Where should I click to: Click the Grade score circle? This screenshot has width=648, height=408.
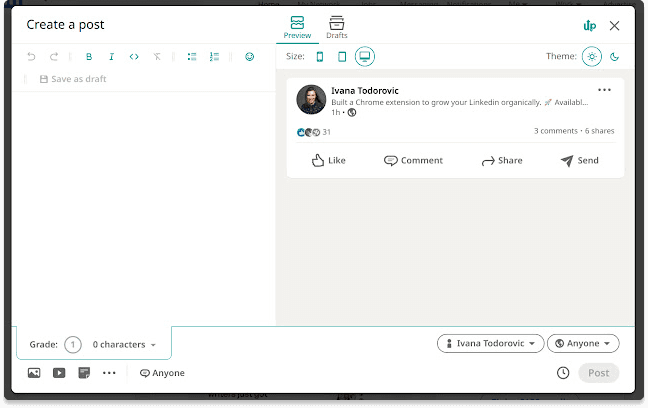click(x=73, y=344)
